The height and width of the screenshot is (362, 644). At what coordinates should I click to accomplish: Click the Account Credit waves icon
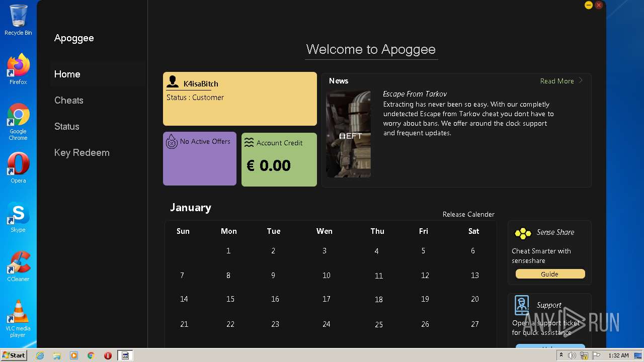click(x=249, y=143)
